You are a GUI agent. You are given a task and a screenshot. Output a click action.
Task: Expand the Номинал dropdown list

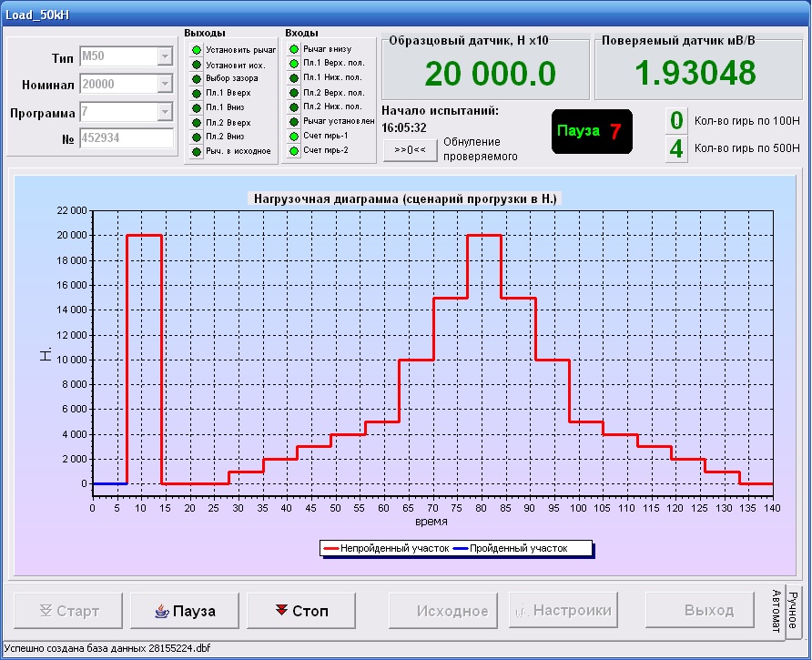point(165,84)
